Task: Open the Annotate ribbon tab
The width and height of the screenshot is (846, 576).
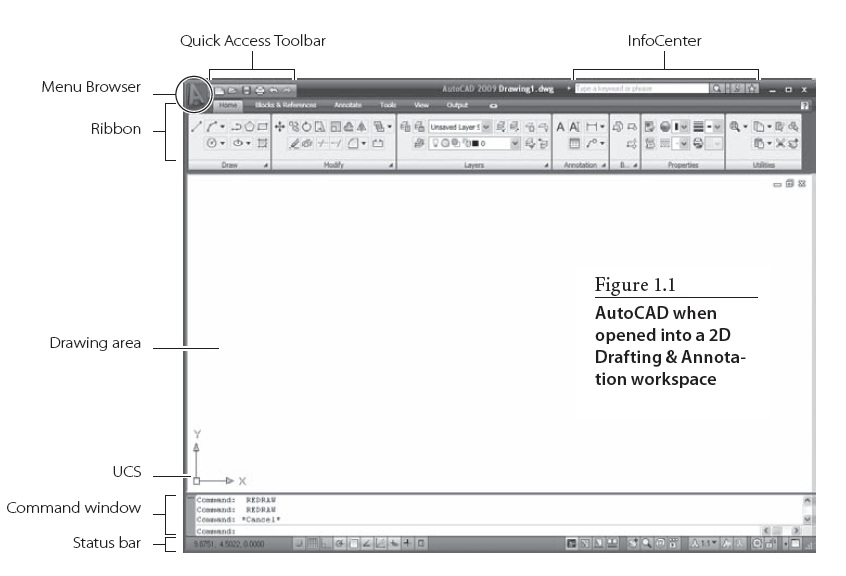Action: coord(348,105)
